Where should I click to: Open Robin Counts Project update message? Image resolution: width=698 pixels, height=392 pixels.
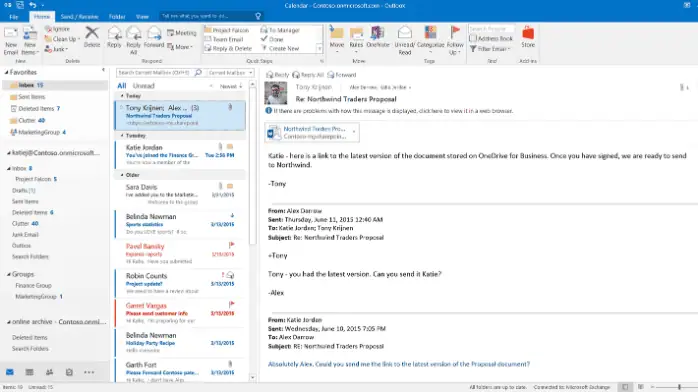pyautogui.click(x=180, y=283)
